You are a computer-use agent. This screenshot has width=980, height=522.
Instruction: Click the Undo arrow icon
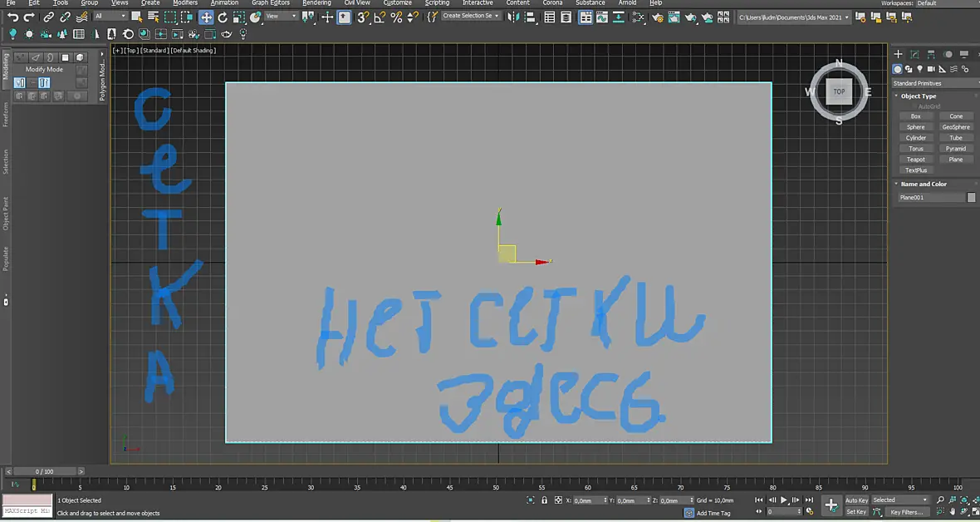[x=12, y=17]
